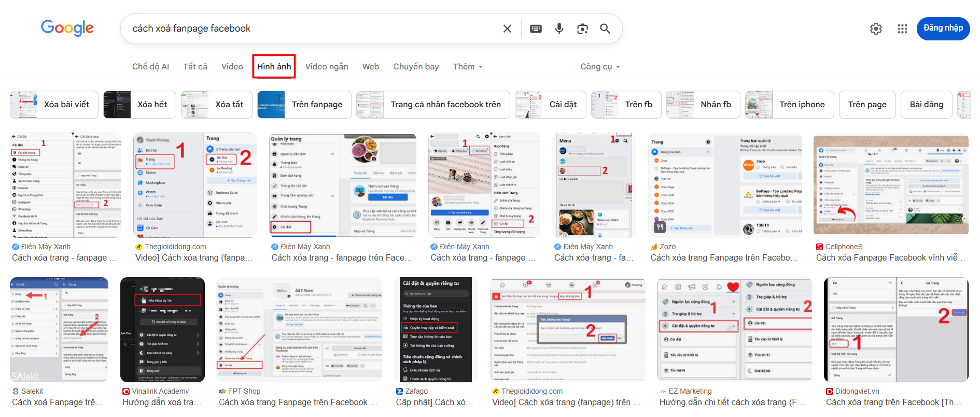Click the Zozo source favicon
This screenshot has width=980, height=417.
click(654, 247)
